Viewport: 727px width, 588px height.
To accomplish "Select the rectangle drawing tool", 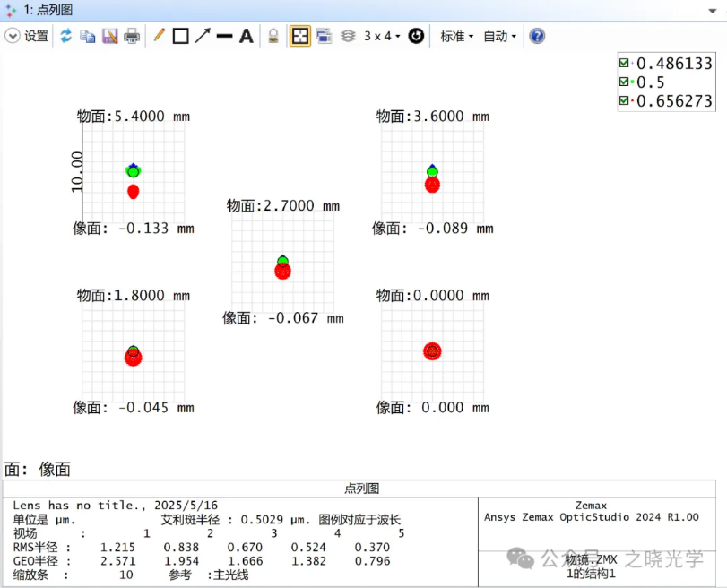I will click(x=180, y=36).
